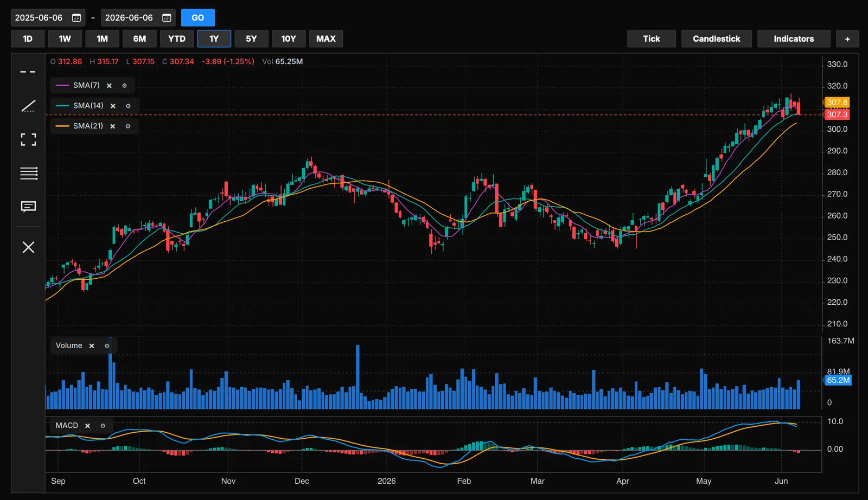Remove the SMA(14) indicator
The height and width of the screenshot is (500, 868).
tap(113, 106)
